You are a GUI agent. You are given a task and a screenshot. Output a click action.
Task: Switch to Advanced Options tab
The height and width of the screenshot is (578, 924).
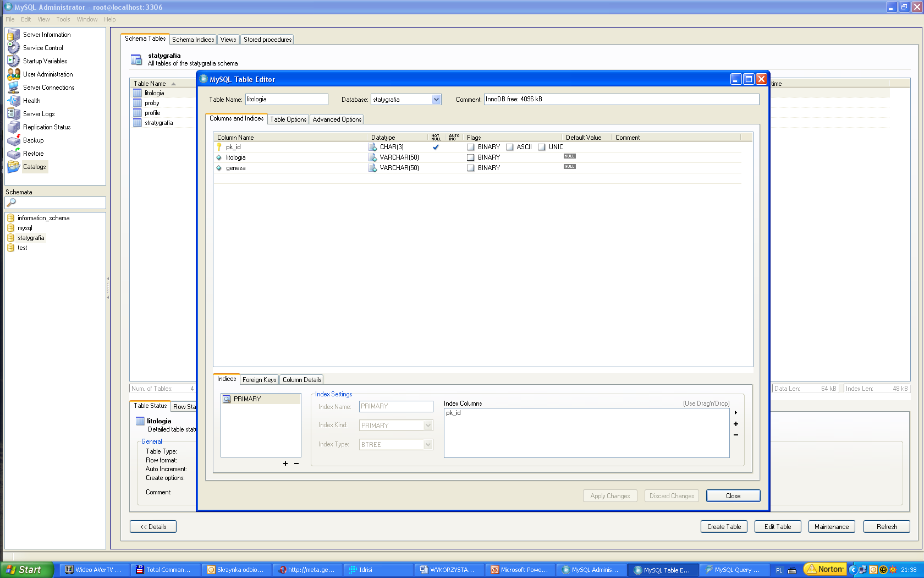pos(337,119)
